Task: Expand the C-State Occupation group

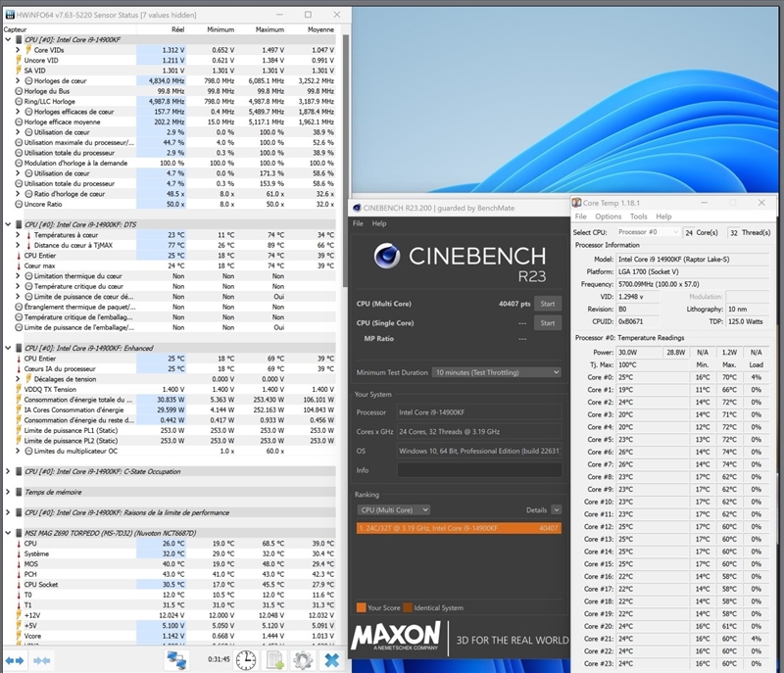Action: pyautogui.click(x=9, y=471)
